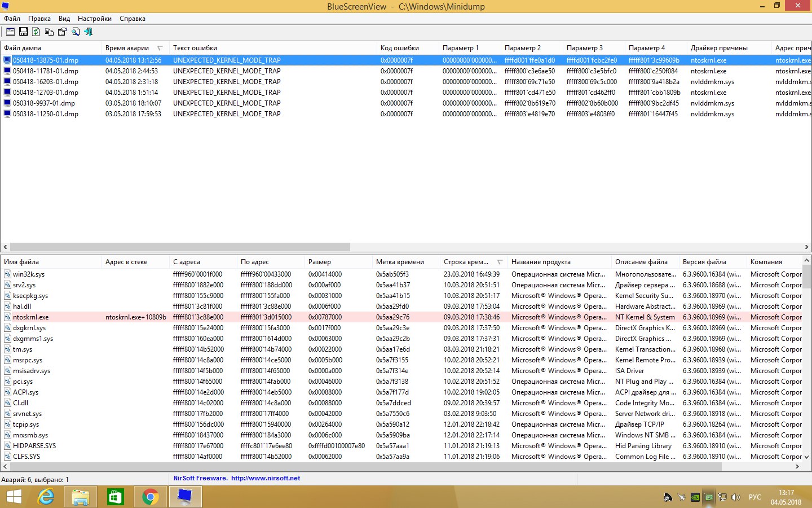This screenshot has height=508, width=812.
Task: Open the Файл menu
Action: click(12, 19)
